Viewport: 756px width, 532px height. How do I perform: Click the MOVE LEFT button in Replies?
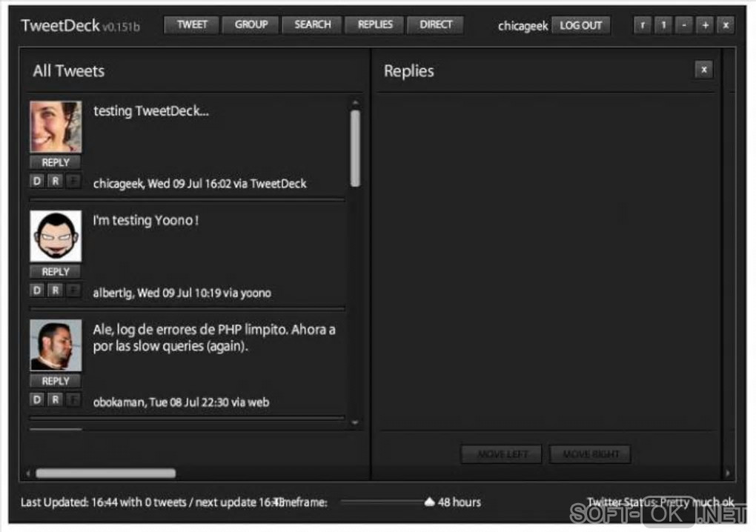pyautogui.click(x=502, y=454)
